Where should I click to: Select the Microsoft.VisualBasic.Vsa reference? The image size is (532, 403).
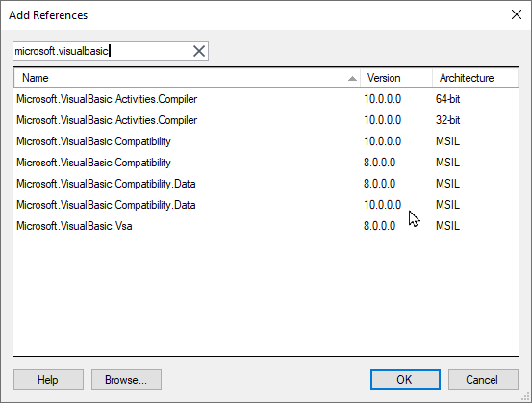click(x=266, y=226)
